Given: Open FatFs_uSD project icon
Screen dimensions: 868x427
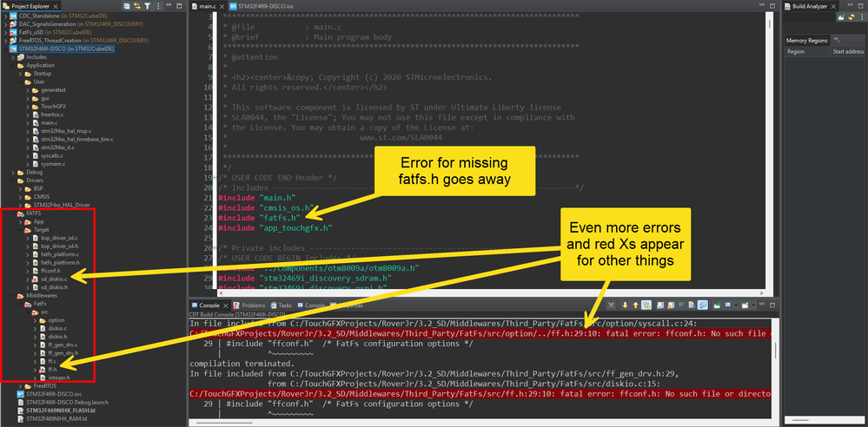Looking at the screenshot, I should [14, 33].
